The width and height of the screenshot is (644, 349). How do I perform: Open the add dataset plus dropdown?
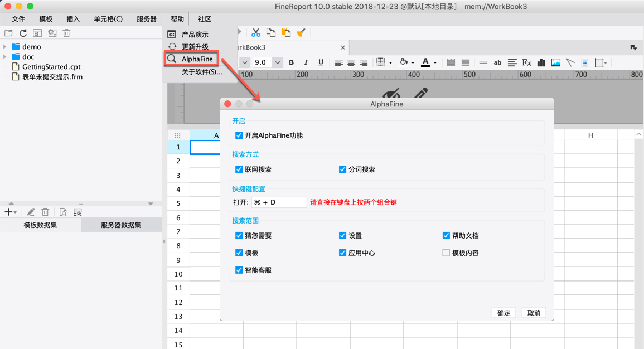point(10,212)
